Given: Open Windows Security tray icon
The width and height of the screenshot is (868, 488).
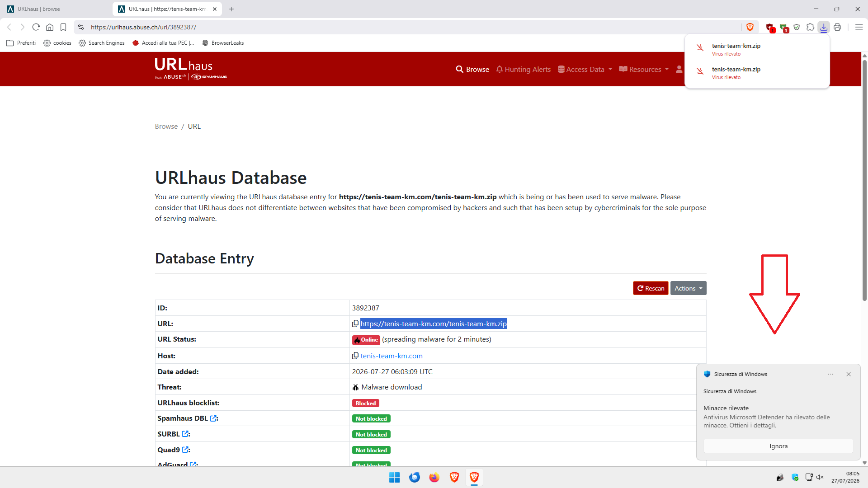Looking at the screenshot, I should [x=795, y=477].
